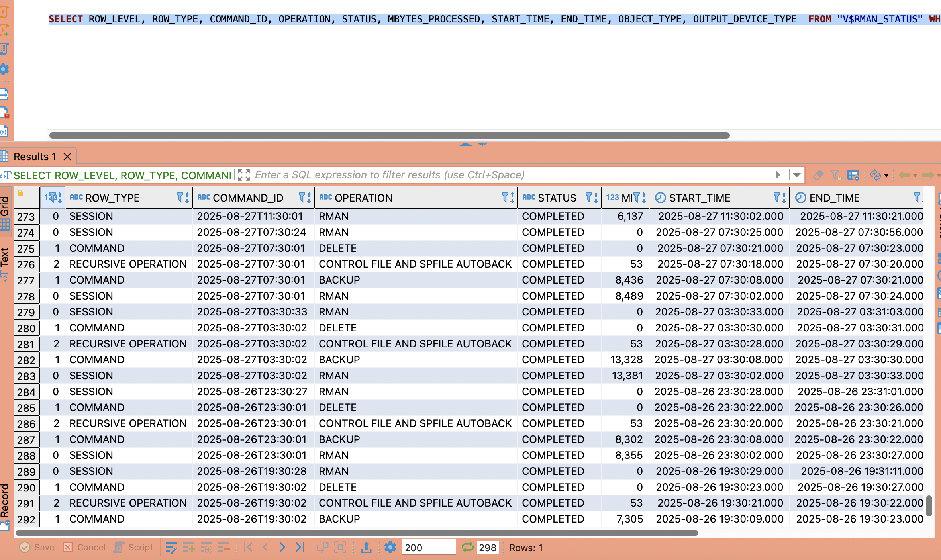The width and height of the screenshot is (941, 560).
Task: Open the filter history dropdown arrow
Action: 797,175
